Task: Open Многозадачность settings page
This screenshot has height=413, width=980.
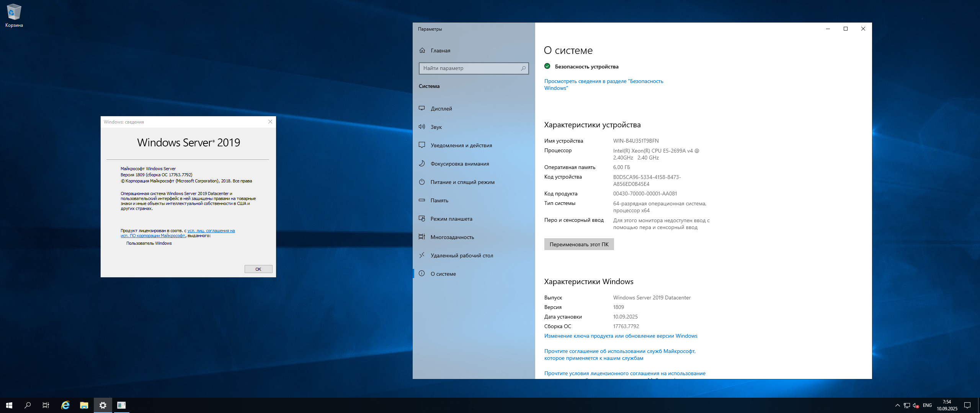Action: [474, 237]
